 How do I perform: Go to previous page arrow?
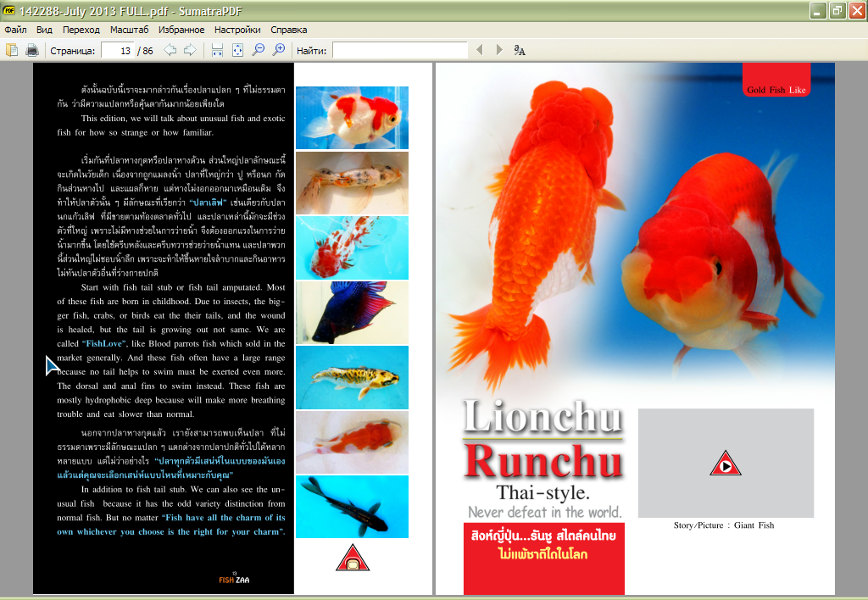170,50
